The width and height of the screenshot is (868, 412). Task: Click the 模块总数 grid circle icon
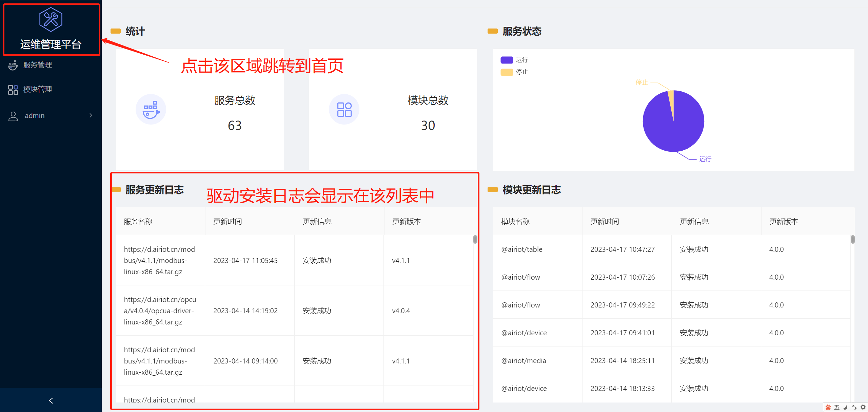click(344, 109)
